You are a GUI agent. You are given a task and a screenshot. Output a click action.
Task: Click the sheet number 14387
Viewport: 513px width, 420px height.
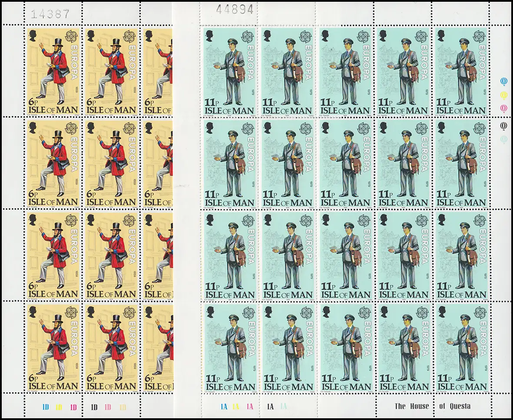coord(50,14)
